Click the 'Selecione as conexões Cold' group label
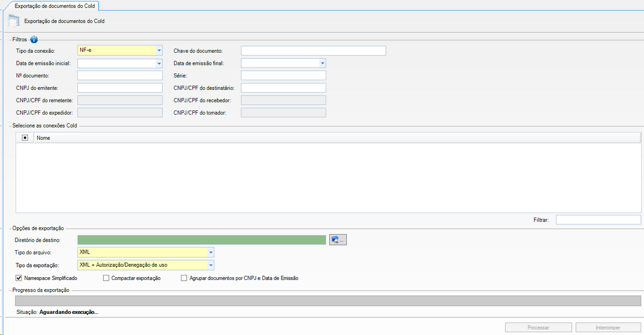The width and height of the screenshot is (644, 335). 45,125
